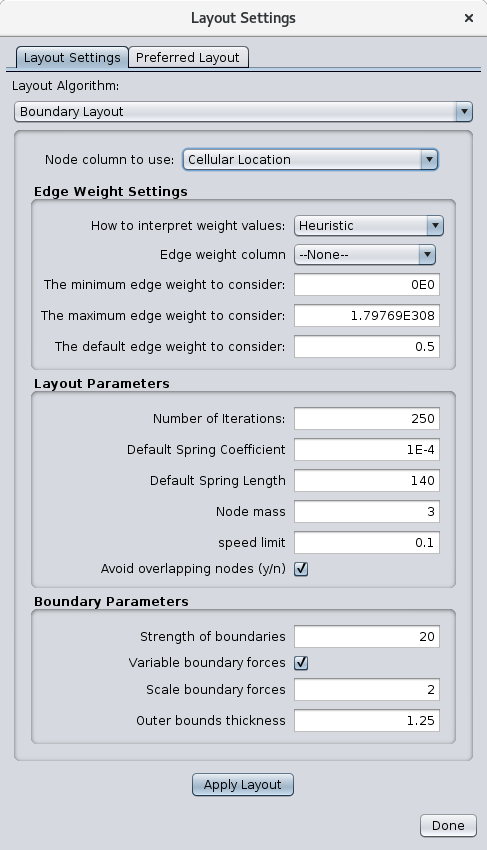Toggle Avoid overlapping nodes checkbox
The width and height of the screenshot is (487, 850).
pos(301,569)
